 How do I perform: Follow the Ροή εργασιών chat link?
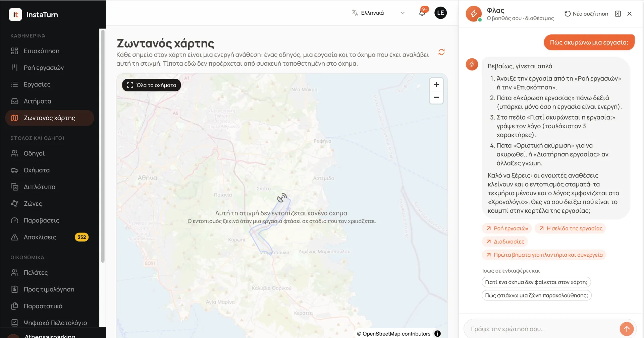(507, 228)
